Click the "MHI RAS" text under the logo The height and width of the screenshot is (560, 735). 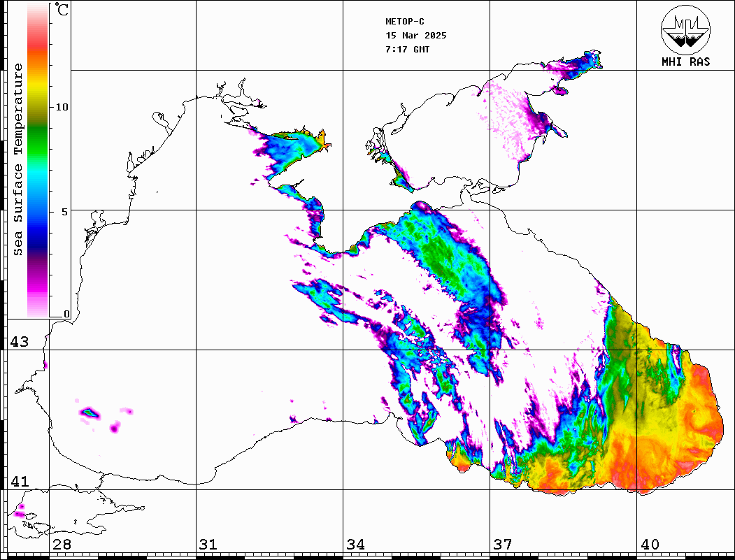pos(685,62)
